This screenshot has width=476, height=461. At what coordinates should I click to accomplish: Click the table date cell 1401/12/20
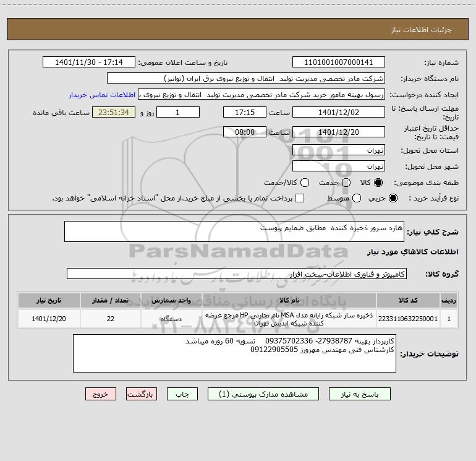49,319
